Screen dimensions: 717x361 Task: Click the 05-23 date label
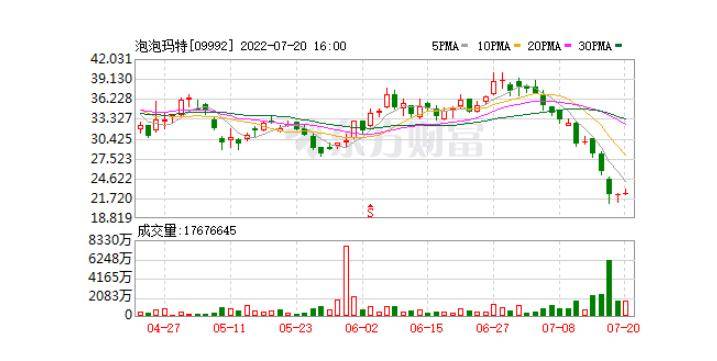pos(295,329)
